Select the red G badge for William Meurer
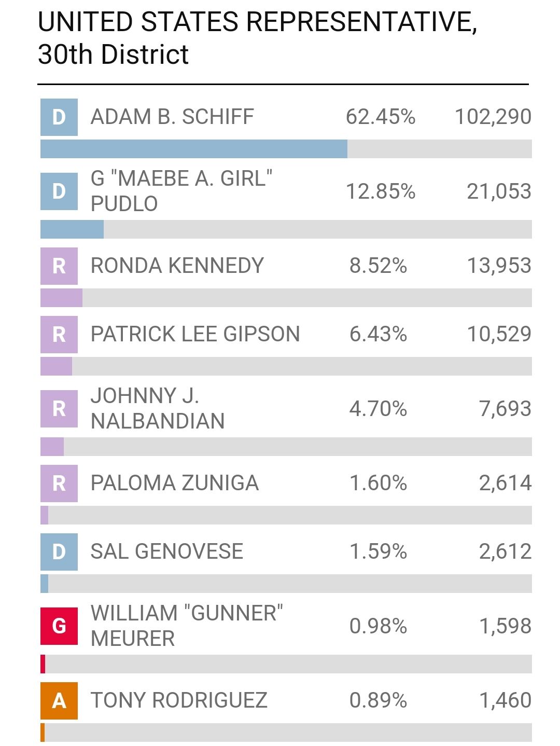Screen dimensions: 560x746 tap(59, 626)
